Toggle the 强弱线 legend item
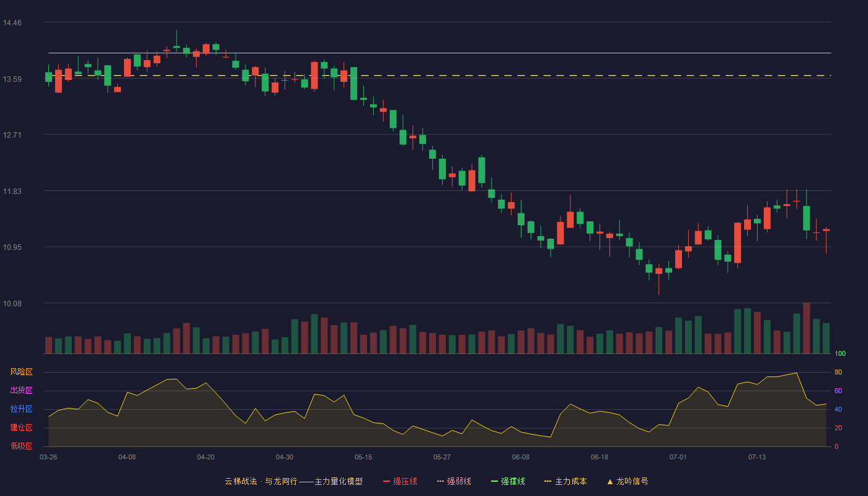The height and width of the screenshot is (496, 868). (454, 481)
